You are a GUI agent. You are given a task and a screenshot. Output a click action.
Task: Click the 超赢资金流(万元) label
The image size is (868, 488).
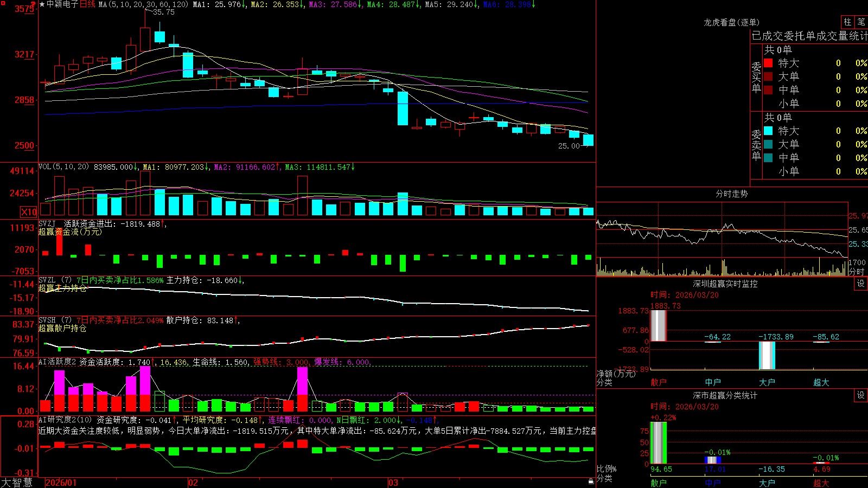coord(70,232)
